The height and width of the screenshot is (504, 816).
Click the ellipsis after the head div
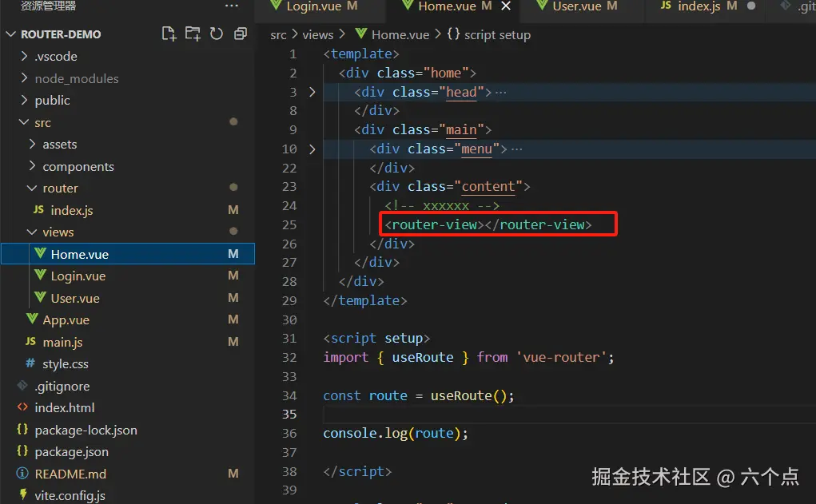500,93
